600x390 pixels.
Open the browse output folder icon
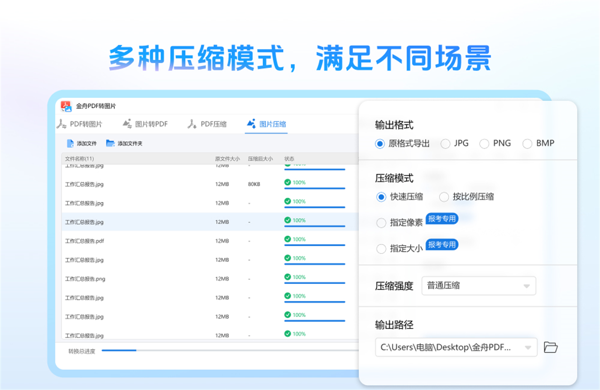[551, 347]
